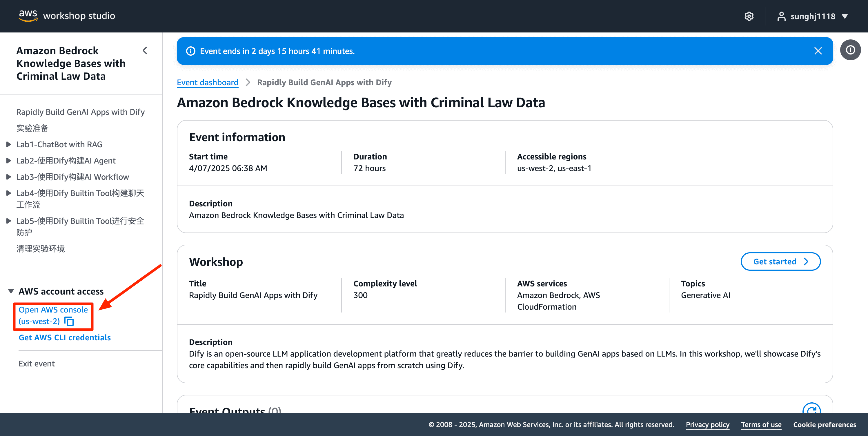Image resolution: width=868 pixels, height=436 pixels.
Task: Expand Lab1-ChatBot with RAG
Action: tap(9, 145)
